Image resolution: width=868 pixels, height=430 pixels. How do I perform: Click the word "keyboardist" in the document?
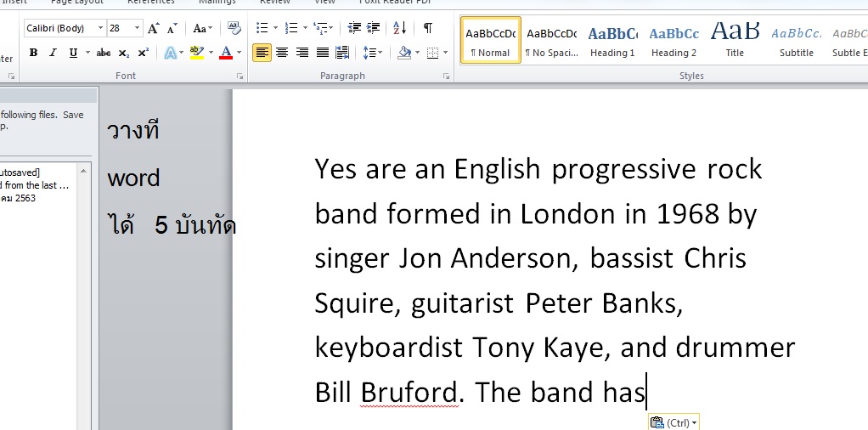tap(389, 348)
